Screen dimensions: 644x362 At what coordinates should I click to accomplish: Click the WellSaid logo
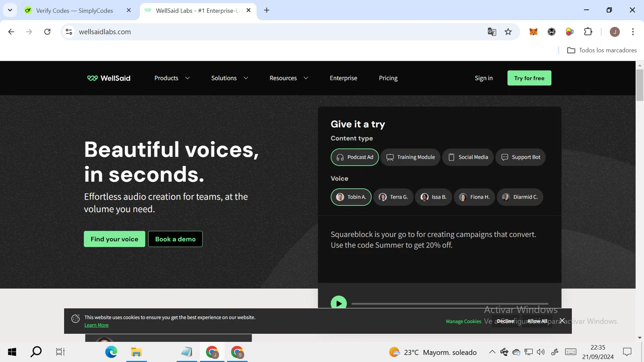tap(109, 78)
